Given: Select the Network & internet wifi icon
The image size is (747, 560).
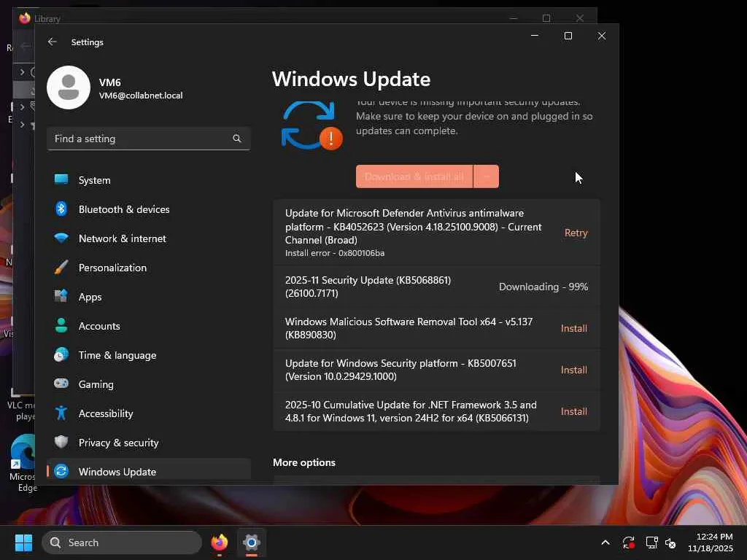Looking at the screenshot, I should tap(61, 238).
